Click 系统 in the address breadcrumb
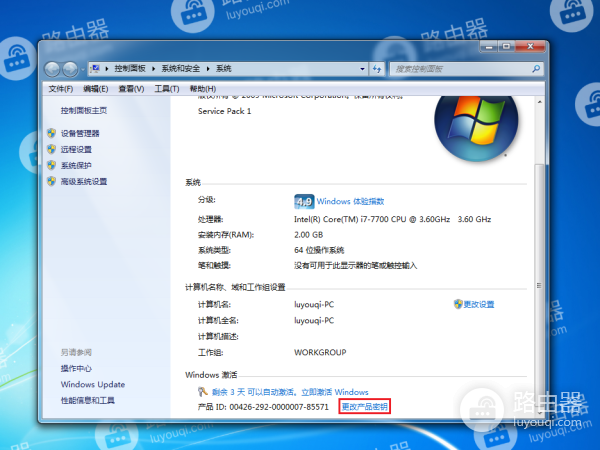This screenshot has width=600, height=450. (223, 68)
